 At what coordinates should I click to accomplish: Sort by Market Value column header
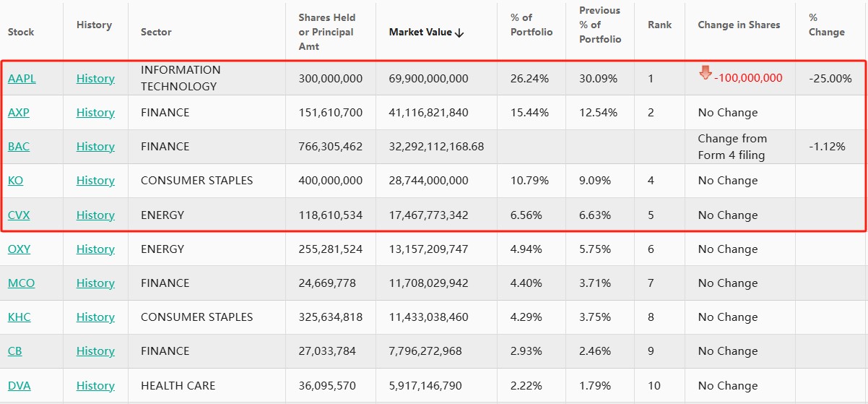pyautogui.click(x=426, y=32)
